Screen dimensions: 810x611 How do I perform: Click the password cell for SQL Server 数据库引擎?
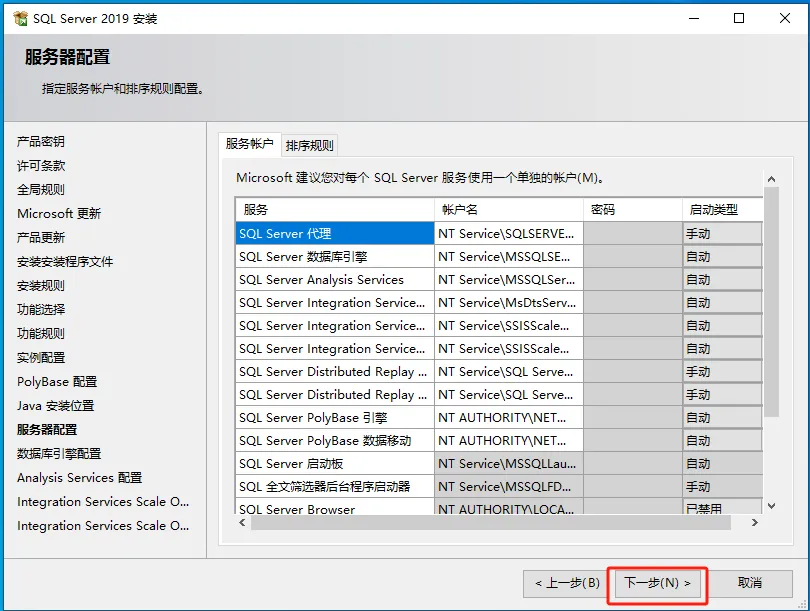pyautogui.click(x=633, y=257)
